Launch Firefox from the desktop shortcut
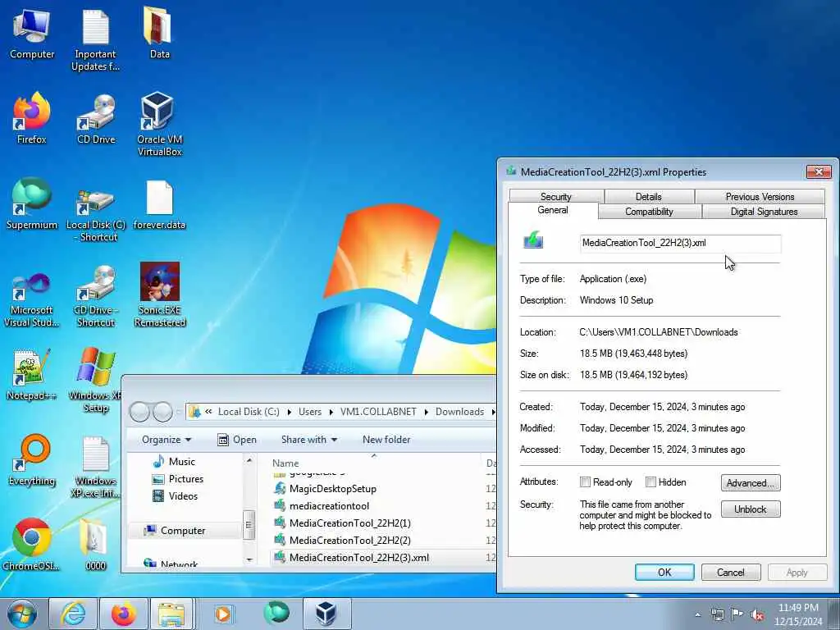The height and width of the screenshot is (630, 840). tap(32, 118)
